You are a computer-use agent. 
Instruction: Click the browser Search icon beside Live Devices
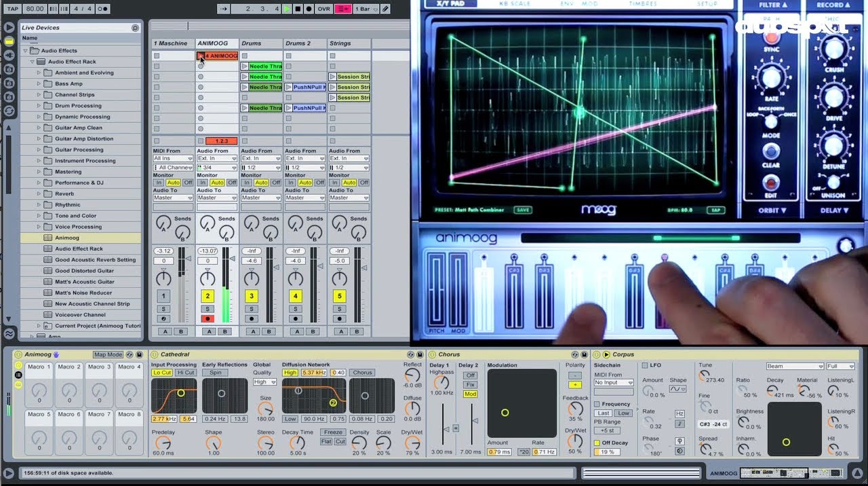point(135,28)
